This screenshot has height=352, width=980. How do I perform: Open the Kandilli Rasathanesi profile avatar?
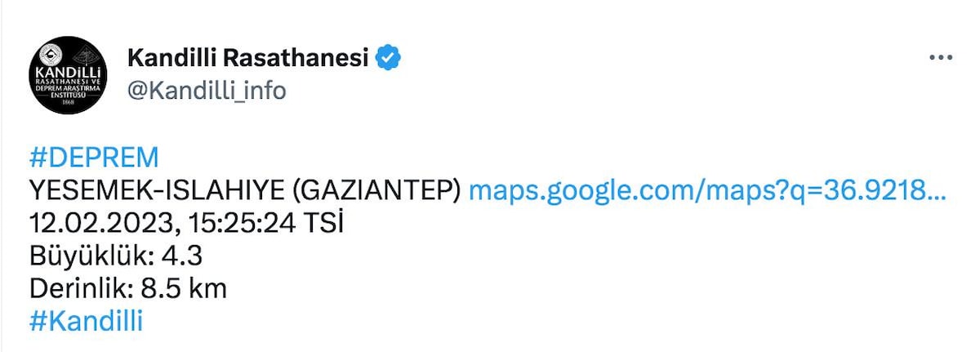[68, 74]
